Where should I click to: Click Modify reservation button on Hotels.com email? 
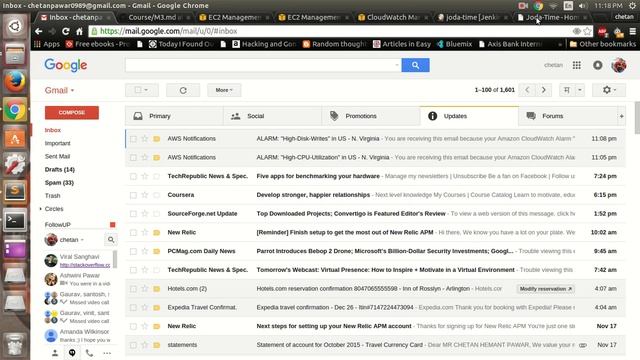click(x=545, y=289)
